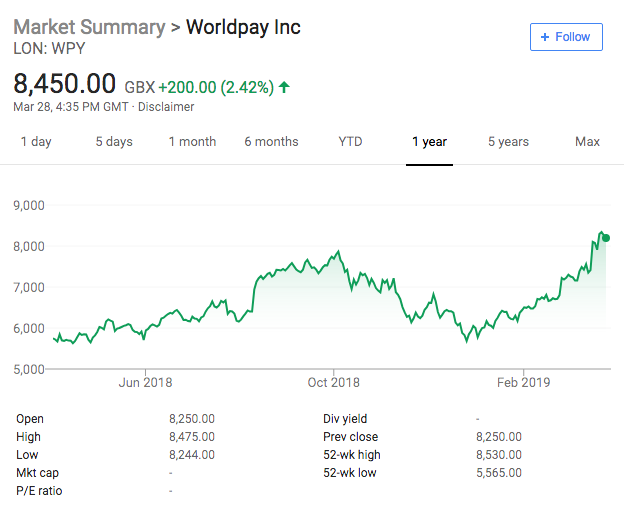The width and height of the screenshot is (624, 512).
Task: Switch chart to 1 day tab
Action: click(x=36, y=142)
